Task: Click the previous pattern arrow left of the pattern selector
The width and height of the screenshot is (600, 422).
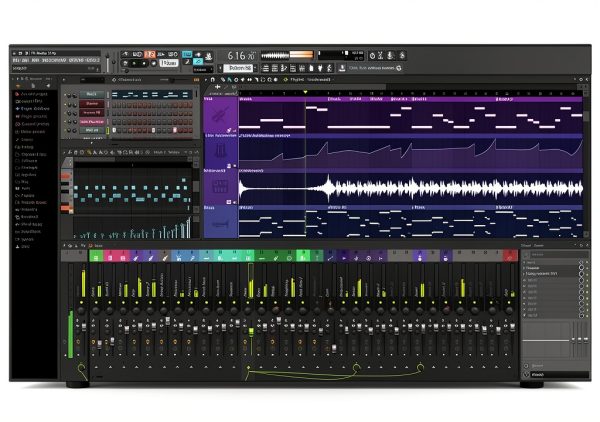Action: (220, 68)
